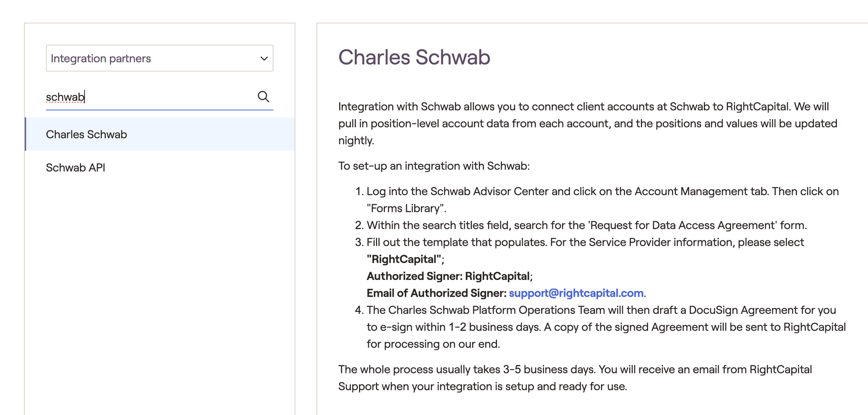The image size is (868, 415).
Task: Click the "Forms Library" text in step 1
Action: (x=406, y=208)
